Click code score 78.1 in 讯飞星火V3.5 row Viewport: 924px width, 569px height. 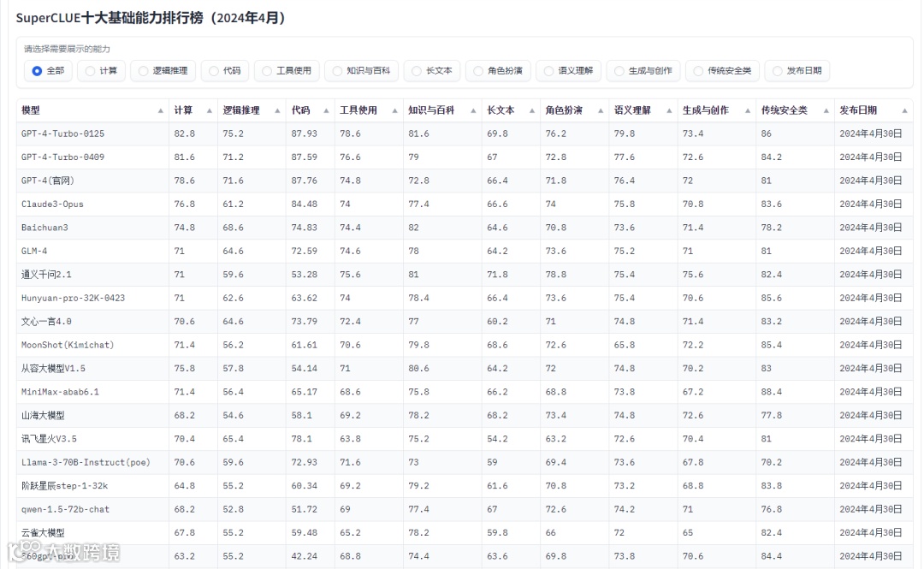click(302, 439)
